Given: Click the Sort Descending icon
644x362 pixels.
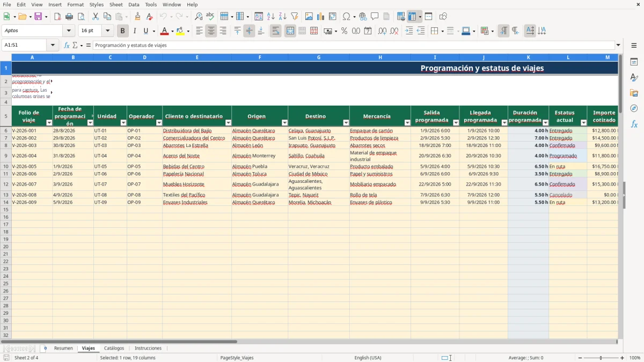Looking at the screenshot, I should [x=282, y=17].
